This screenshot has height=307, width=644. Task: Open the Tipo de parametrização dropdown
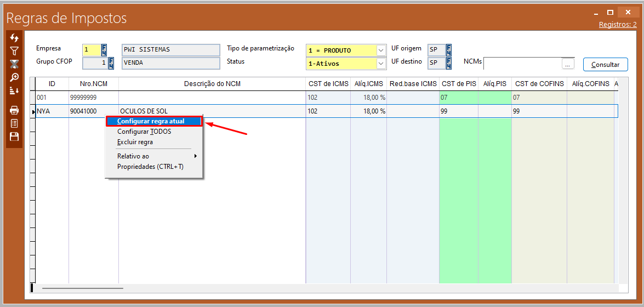click(381, 50)
